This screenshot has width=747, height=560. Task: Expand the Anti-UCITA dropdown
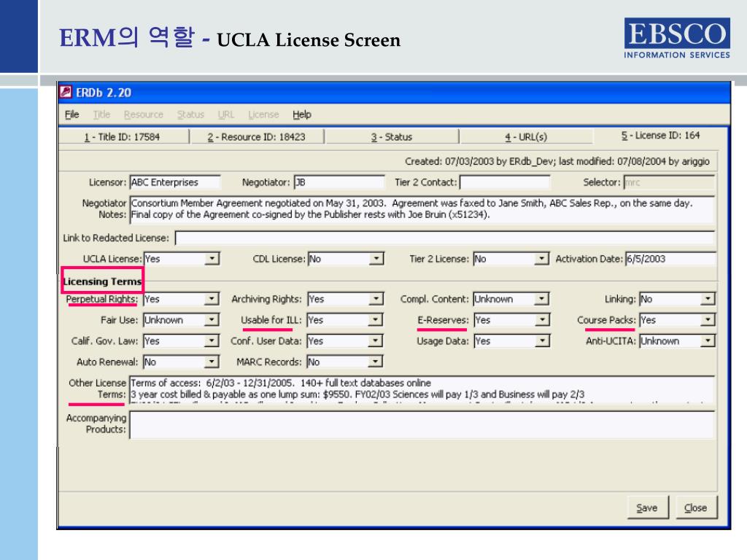pos(708,341)
